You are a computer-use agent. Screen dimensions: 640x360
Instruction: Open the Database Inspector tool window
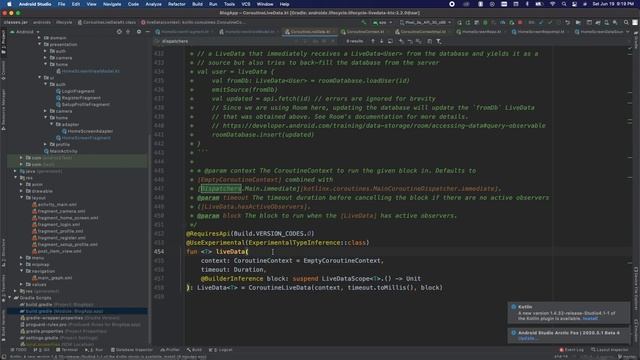click(131, 350)
